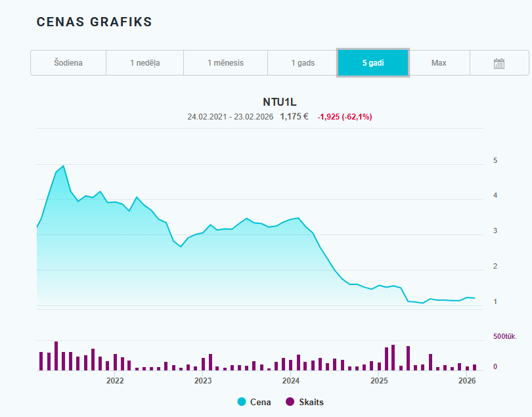The width and height of the screenshot is (532, 417).
Task: Choose the 1 mēnesis range tab
Action: (x=225, y=63)
